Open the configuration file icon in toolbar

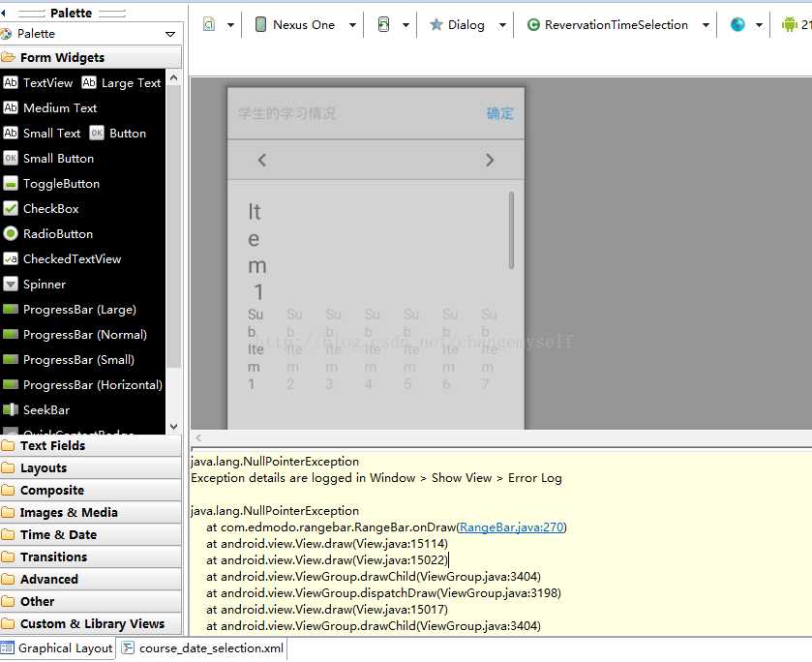[209, 24]
